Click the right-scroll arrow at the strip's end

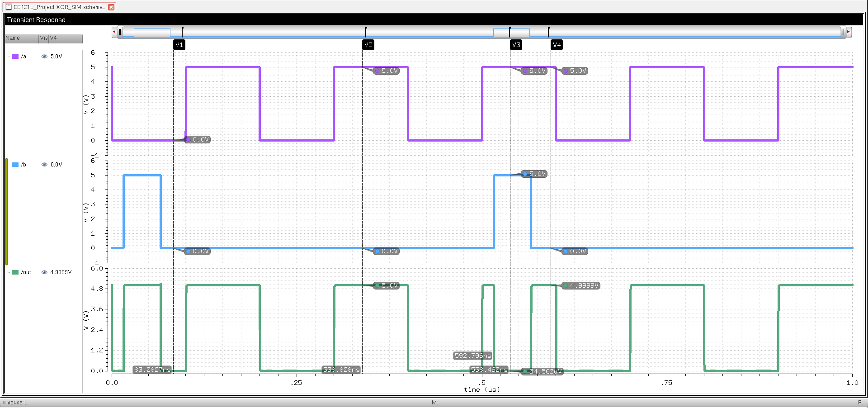coord(848,32)
